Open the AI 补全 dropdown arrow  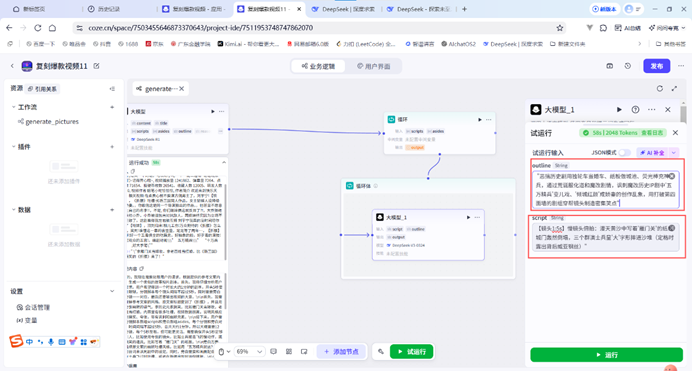tap(673, 153)
